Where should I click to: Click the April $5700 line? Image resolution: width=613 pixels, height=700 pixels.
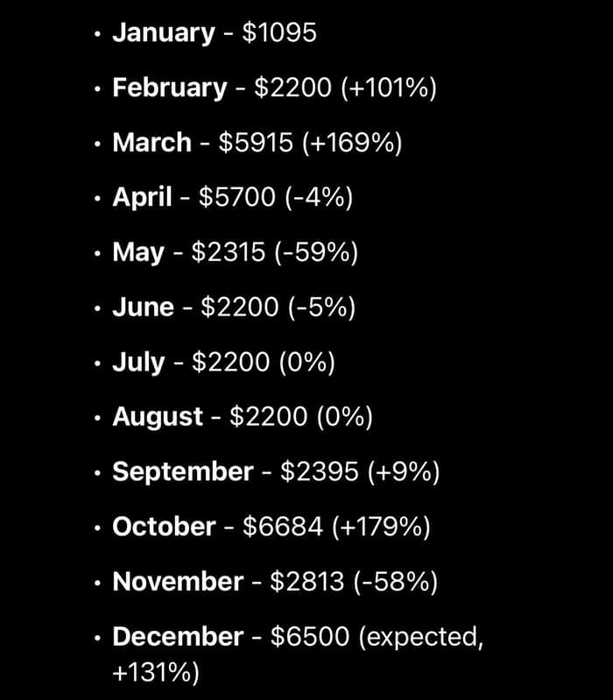coord(232,197)
